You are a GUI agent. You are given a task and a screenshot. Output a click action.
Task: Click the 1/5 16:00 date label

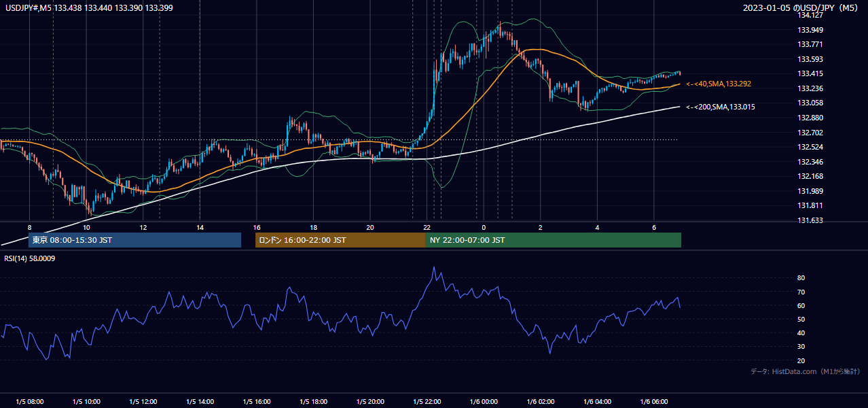tap(257, 402)
